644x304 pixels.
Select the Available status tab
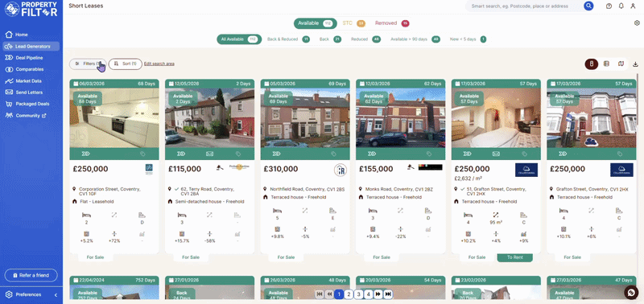(315, 23)
